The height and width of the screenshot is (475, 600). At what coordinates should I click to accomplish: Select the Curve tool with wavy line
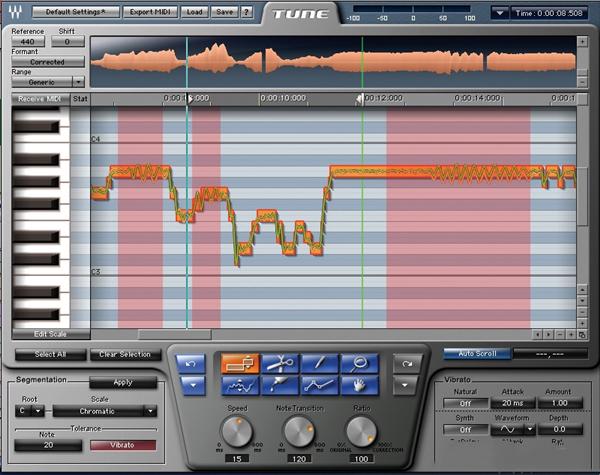239,384
